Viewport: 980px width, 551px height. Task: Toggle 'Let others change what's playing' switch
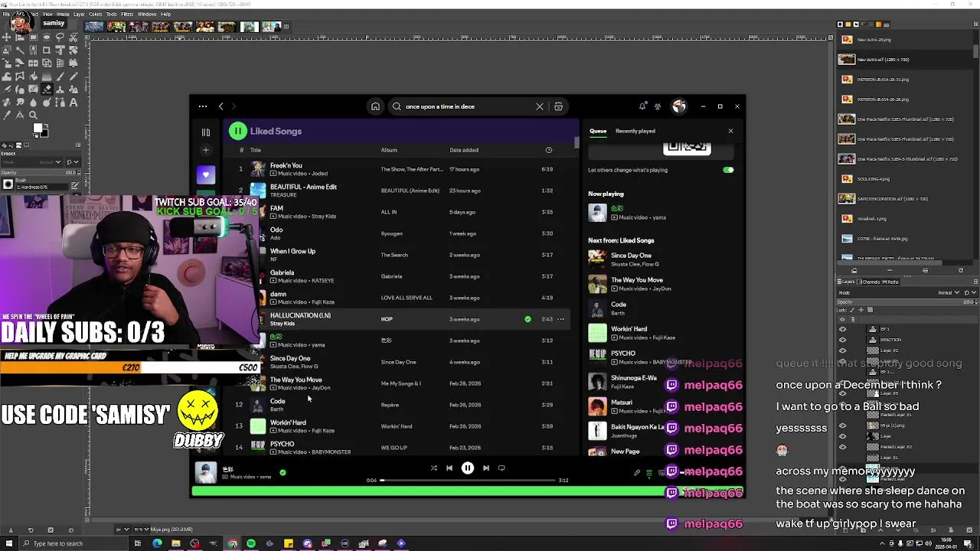point(727,170)
